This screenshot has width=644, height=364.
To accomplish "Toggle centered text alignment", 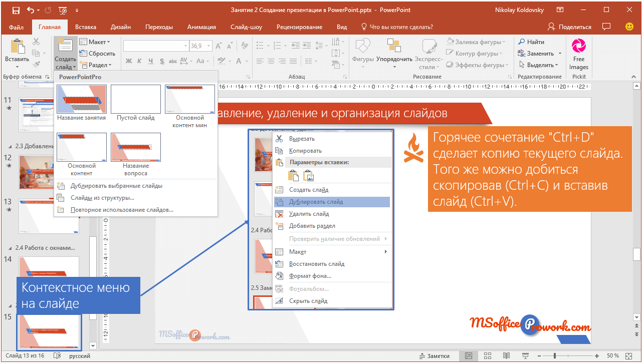I will (271, 61).
